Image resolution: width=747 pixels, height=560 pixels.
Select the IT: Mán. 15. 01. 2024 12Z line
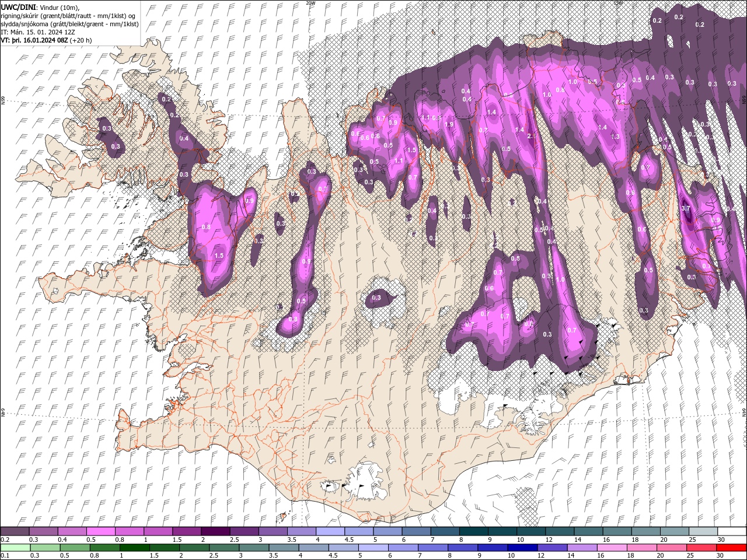38,32
